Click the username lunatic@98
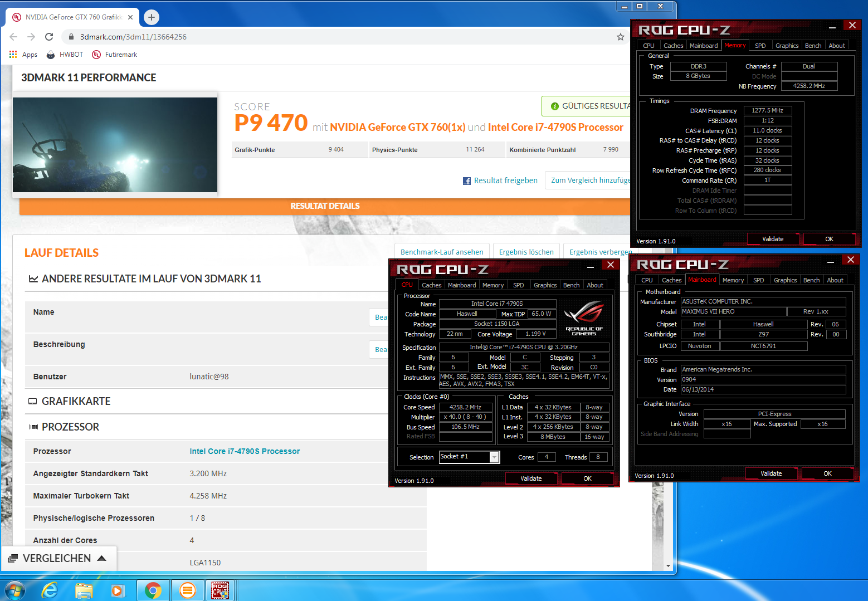This screenshot has width=868, height=601. point(209,377)
